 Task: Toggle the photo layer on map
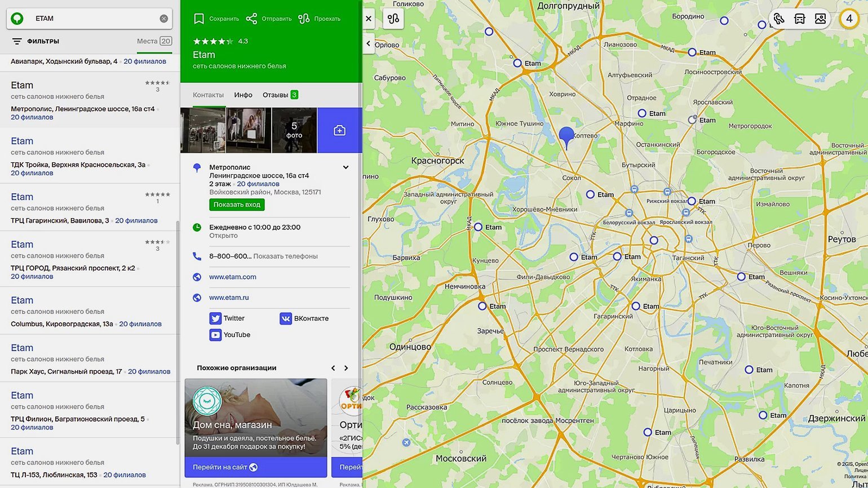[820, 19]
